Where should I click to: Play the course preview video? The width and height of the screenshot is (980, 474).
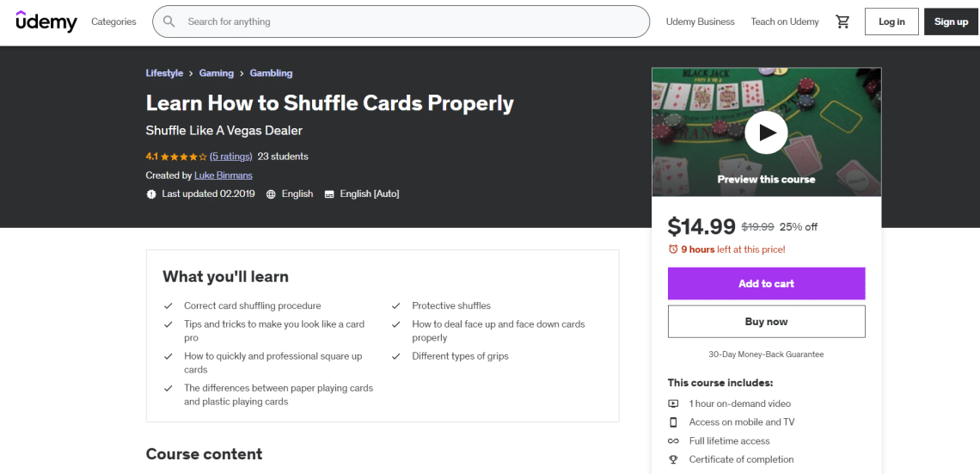(x=766, y=132)
